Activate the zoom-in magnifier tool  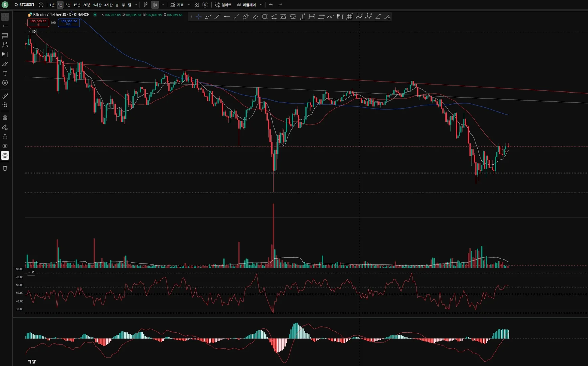click(x=5, y=105)
